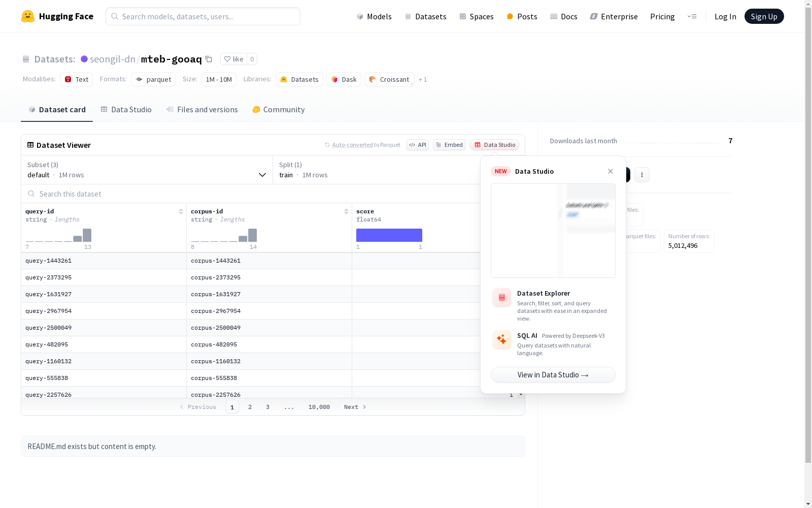812x508 pixels.
Task: Open the API button in Dataset Viewer
Action: [x=418, y=145]
